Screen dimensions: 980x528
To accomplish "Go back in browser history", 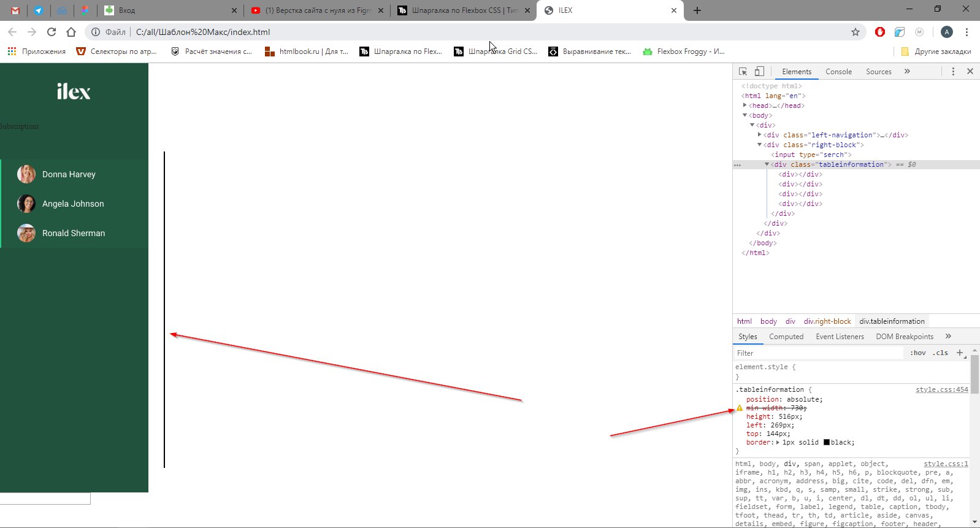I will (x=12, y=32).
